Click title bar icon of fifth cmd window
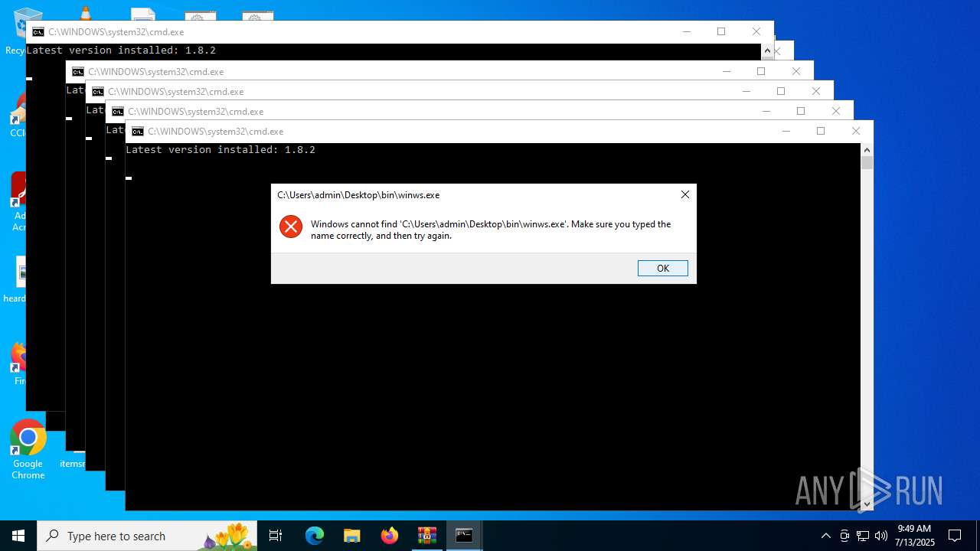 [x=118, y=112]
